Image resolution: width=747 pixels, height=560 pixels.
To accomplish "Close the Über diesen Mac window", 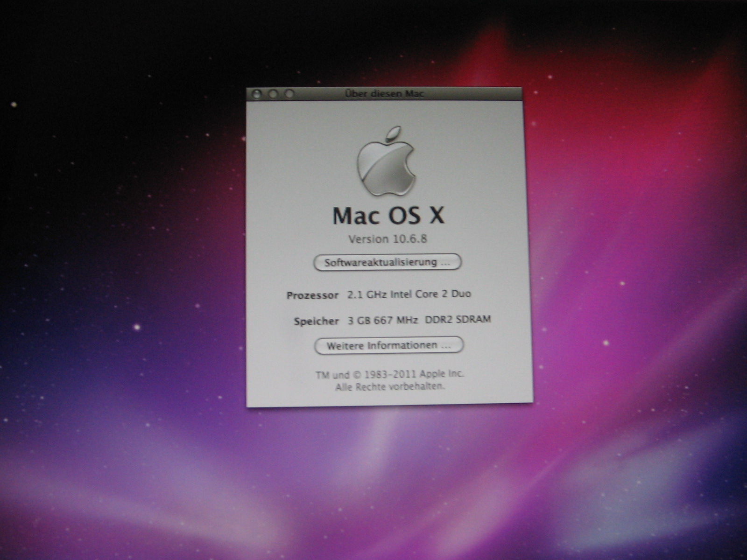I will [256, 94].
